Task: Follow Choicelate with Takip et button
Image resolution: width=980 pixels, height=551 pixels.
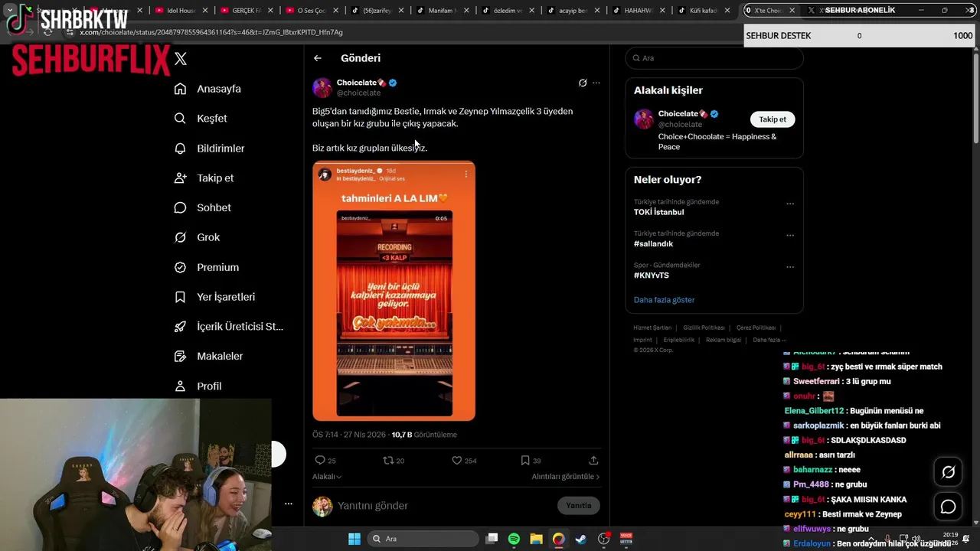Action: click(x=773, y=119)
